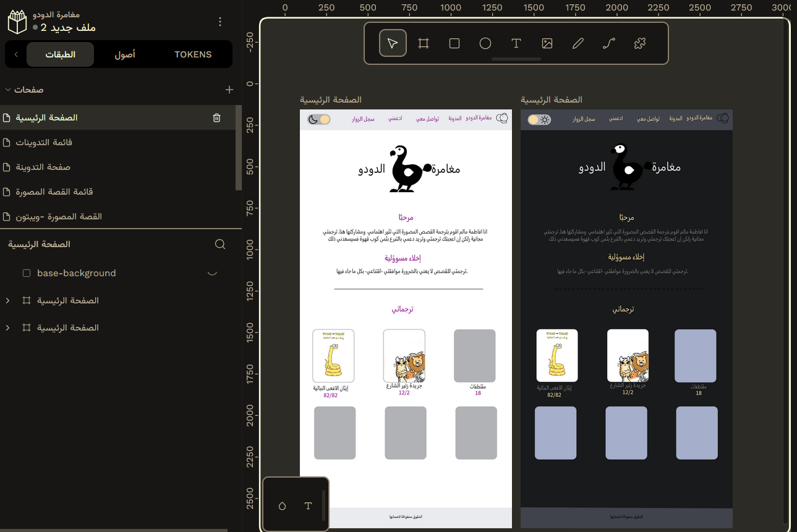Add a new page with plus button
This screenshot has height=532, width=797.
(229, 90)
